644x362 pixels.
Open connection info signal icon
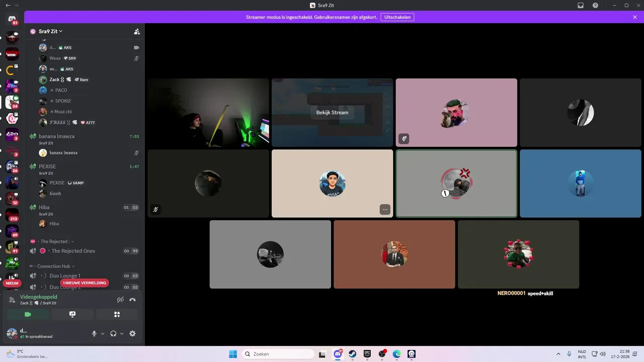(x=13, y=300)
